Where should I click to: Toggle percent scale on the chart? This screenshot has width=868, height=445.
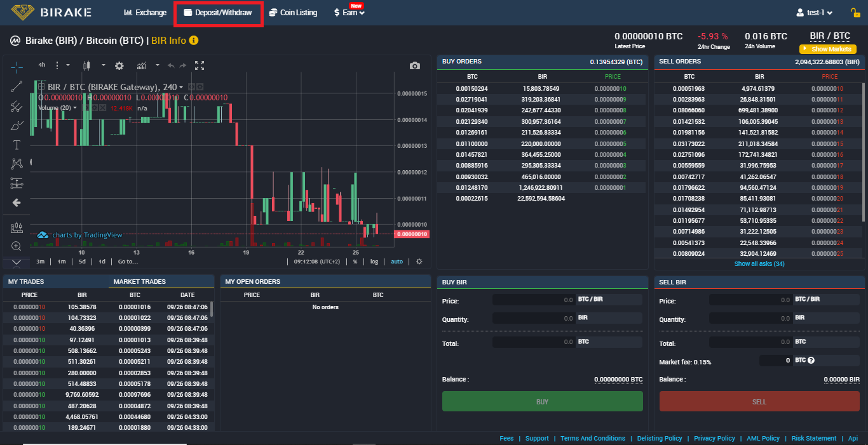tap(355, 262)
